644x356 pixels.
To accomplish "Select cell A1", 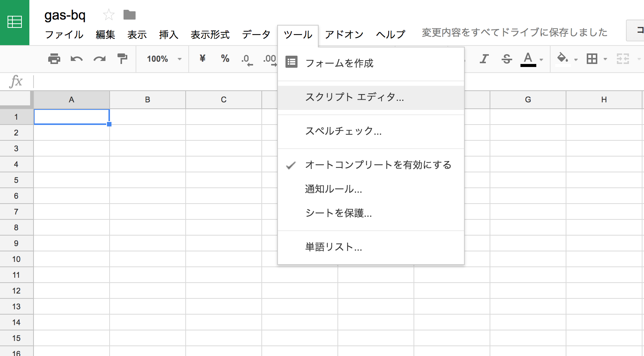I will (x=72, y=117).
